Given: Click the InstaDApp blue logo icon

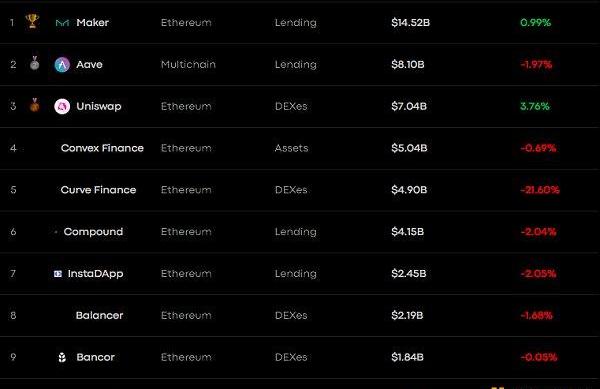Looking at the screenshot, I should point(58,273).
